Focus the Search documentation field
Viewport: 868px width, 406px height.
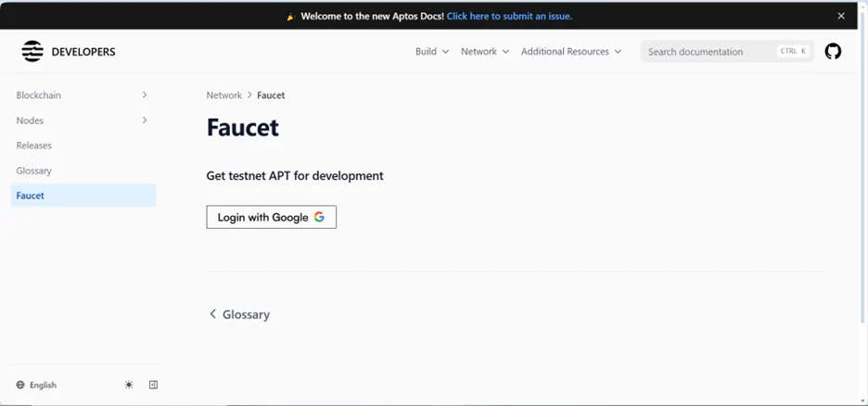[727, 51]
